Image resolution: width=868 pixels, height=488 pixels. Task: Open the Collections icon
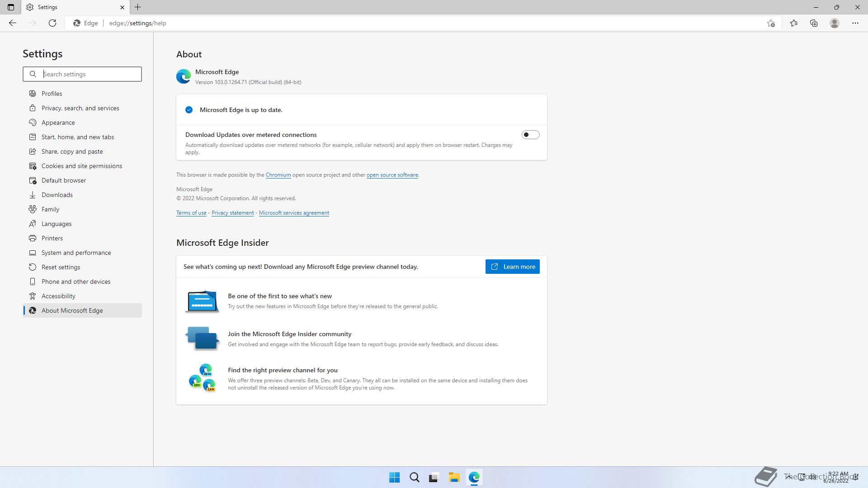814,23
